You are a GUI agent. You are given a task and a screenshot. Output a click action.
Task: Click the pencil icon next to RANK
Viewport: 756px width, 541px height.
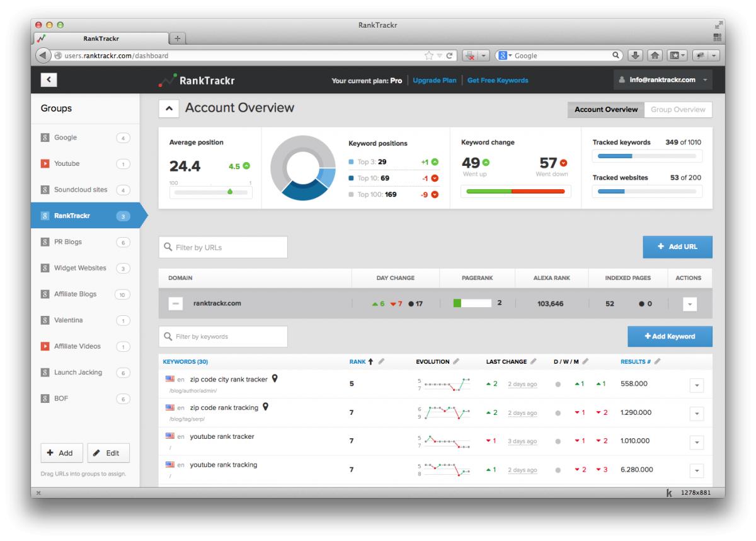[382, 361]
